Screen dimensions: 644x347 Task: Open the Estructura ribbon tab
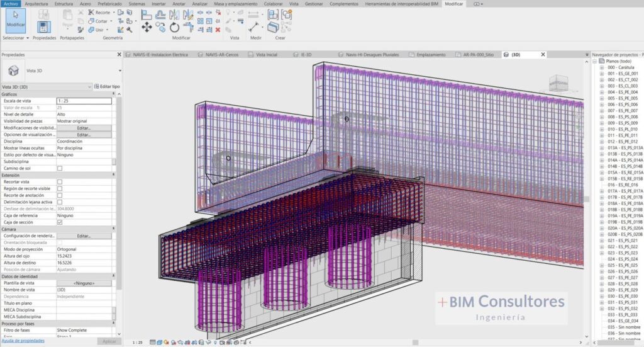coord(64,4)
